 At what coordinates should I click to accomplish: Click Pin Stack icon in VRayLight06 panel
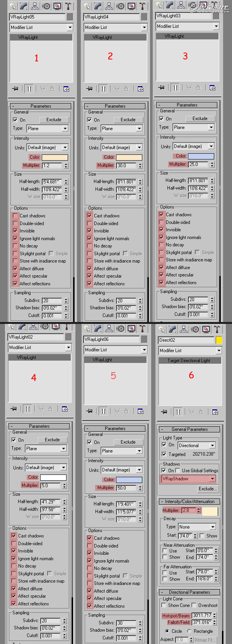89,411
